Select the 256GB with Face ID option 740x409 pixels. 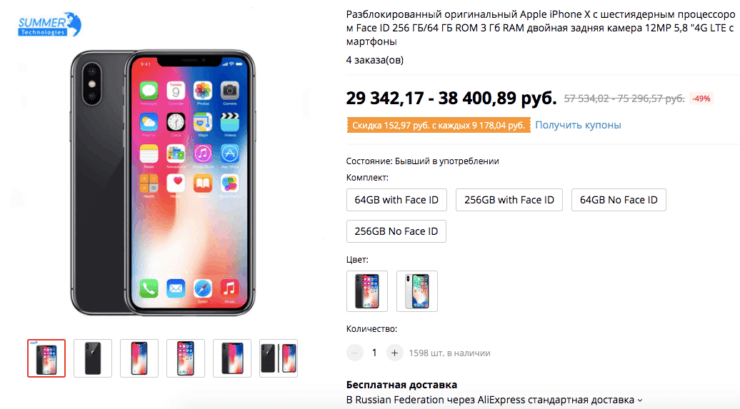509,200
